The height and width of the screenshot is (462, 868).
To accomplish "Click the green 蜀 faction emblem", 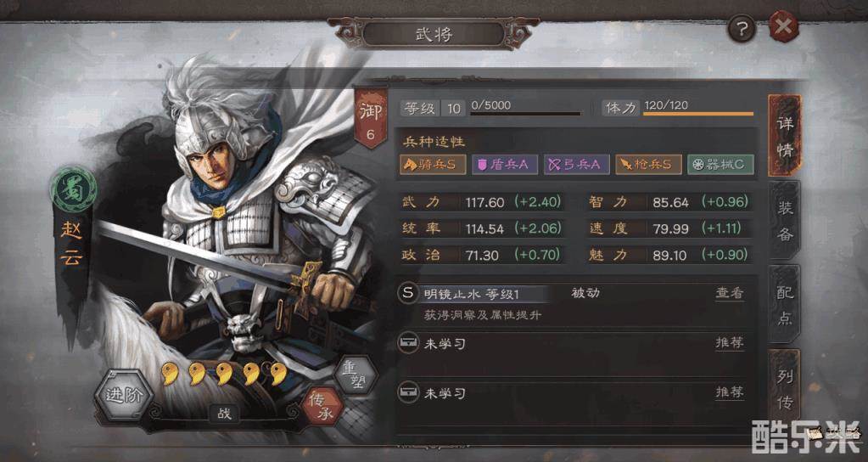I will 74,189.
